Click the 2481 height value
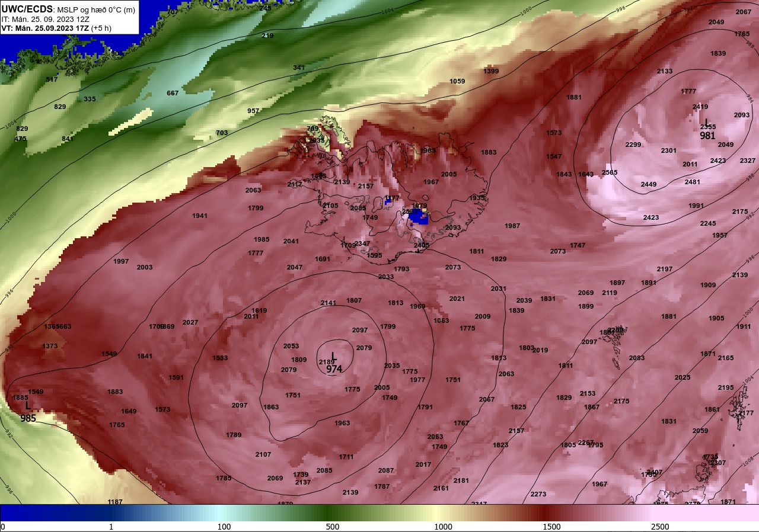 (693, 182)
